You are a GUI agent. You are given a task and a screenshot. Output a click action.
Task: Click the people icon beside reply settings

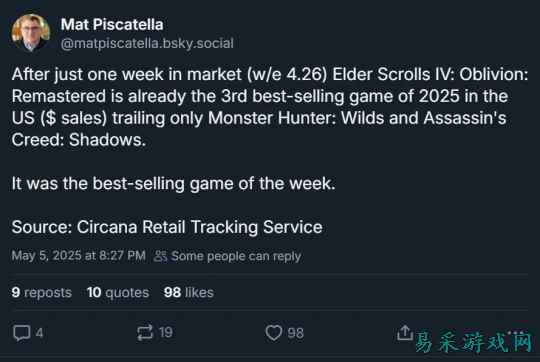coord(160,256)
